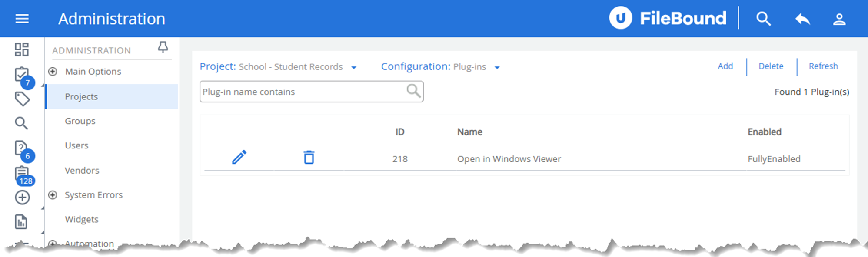Open the Vendors administration item
Screen dimensions: 868x257
[82, 171]
